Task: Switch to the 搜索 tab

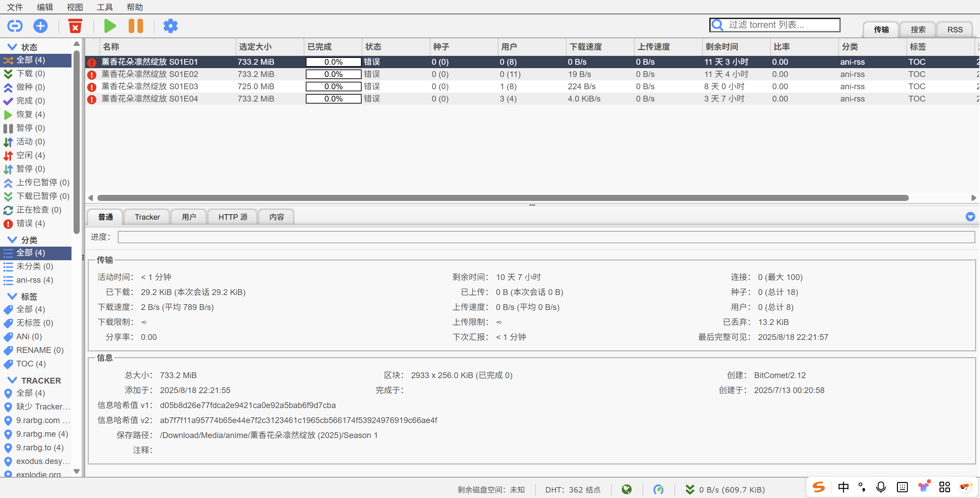Action: pos(918,29)
